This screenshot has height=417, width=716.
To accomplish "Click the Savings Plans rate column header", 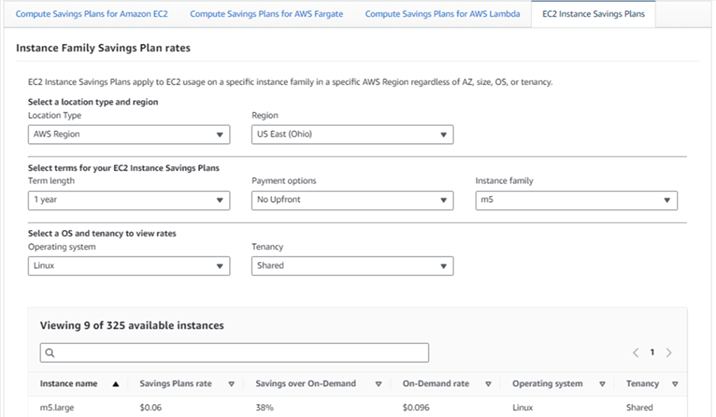I will [176, 384].
